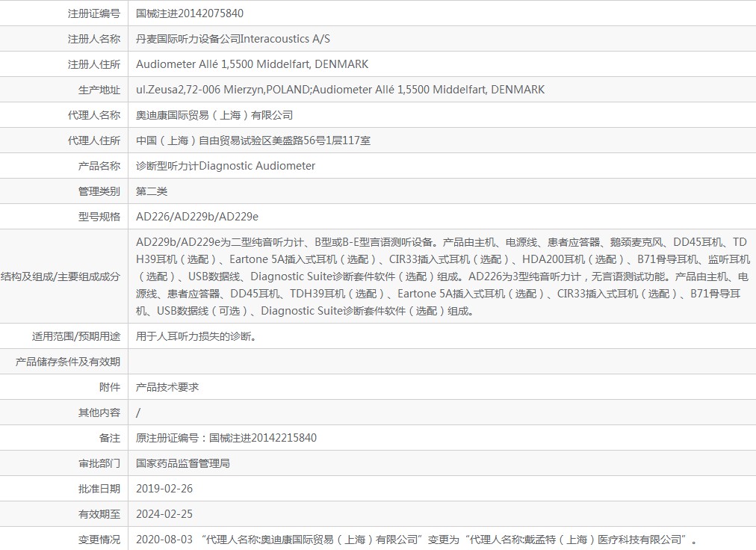
Task: Click production address starting with ul.Zeusa2,72-006 Mierzyn
Action: point(341,90)
